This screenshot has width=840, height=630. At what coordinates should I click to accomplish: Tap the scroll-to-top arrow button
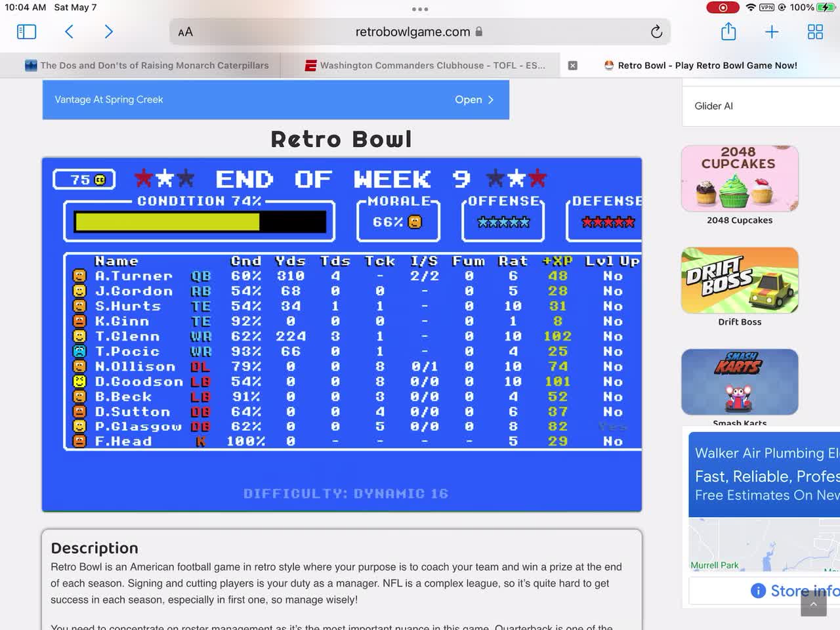pyautogui.click(x=814, y=603)
